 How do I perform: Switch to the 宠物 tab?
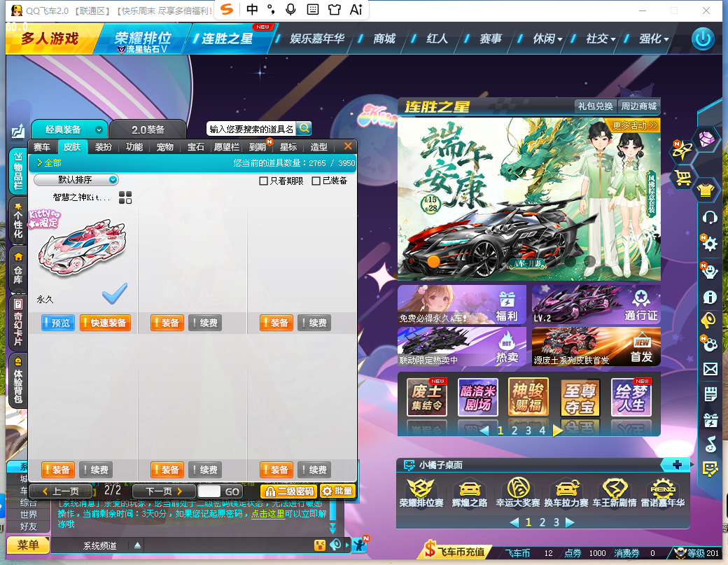tap(164, 147)
